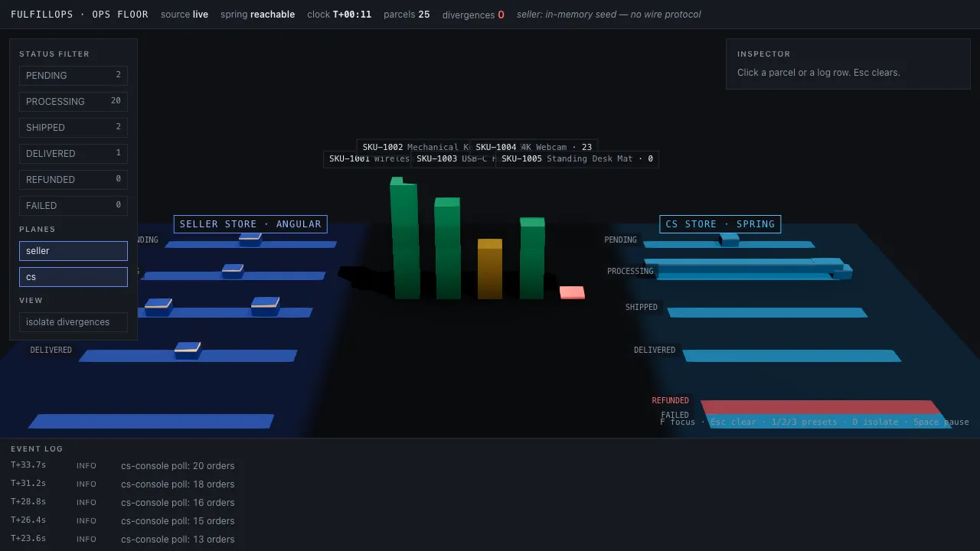Click the clock T+00:11 readout

(x=339, y=15)
